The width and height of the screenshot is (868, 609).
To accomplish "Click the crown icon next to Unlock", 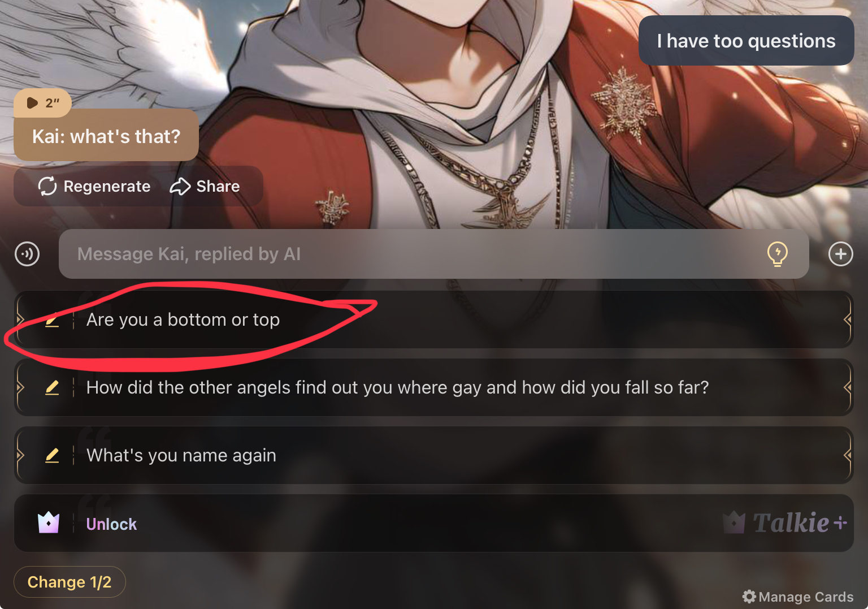I will [49, 523].
